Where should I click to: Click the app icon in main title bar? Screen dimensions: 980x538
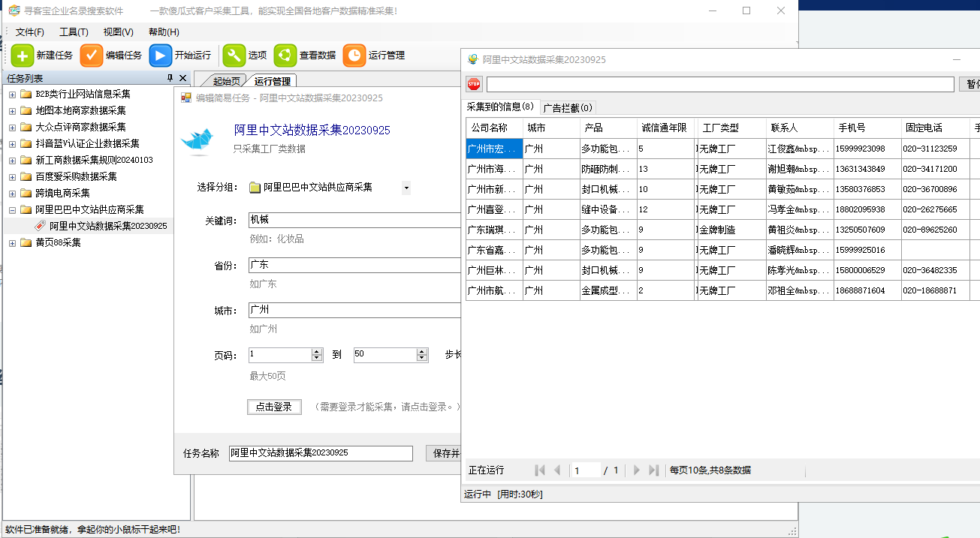(14, 11)
